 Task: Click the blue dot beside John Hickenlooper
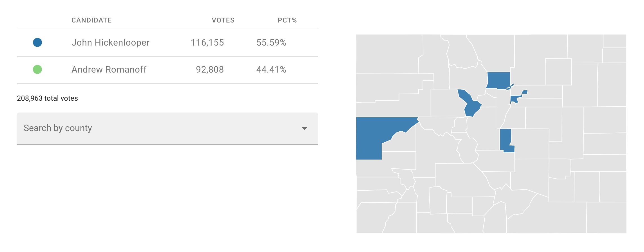click(x=37, y=42)
